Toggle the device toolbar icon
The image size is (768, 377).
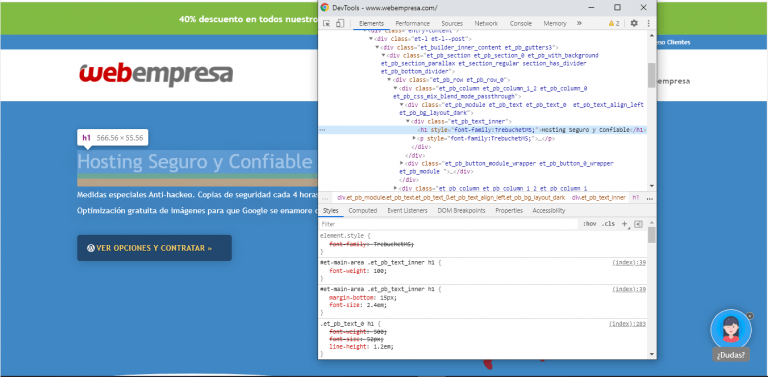tap(340, 24)
